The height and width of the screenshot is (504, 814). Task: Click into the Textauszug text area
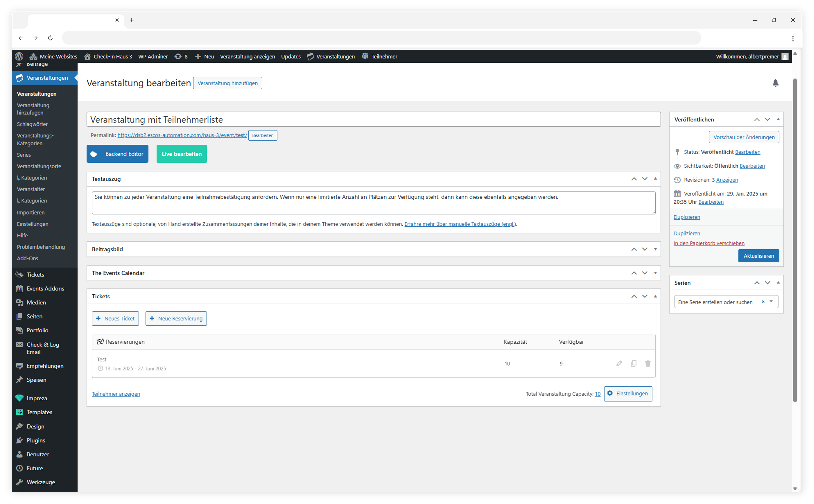[373, 203]
